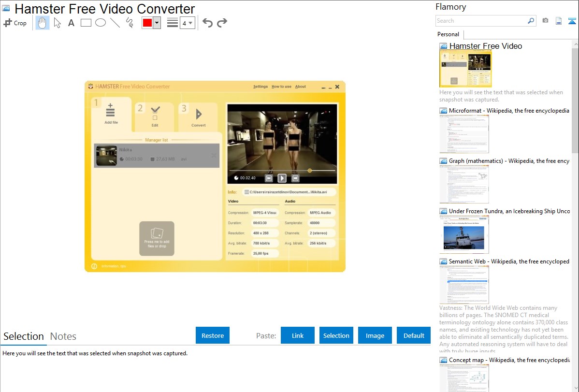Click the camera snapshot icon
579x392 pixels.
(x=545, y=21)
